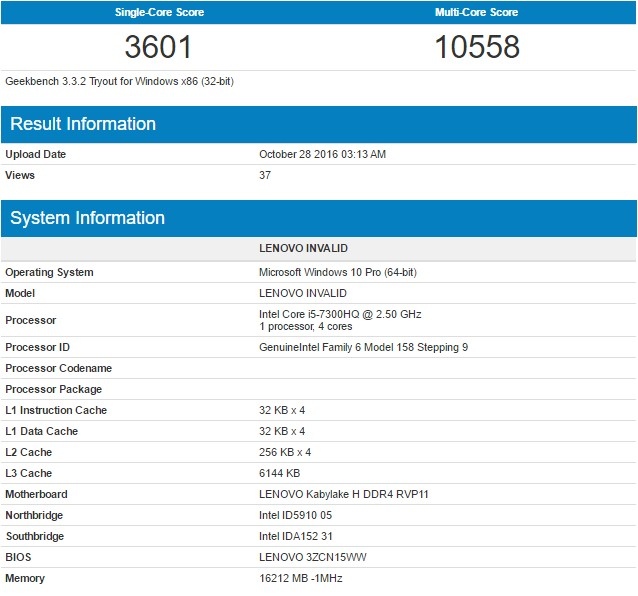
Task: Click the bold LENOVO INVALID table heading
Action: (303, 248)
